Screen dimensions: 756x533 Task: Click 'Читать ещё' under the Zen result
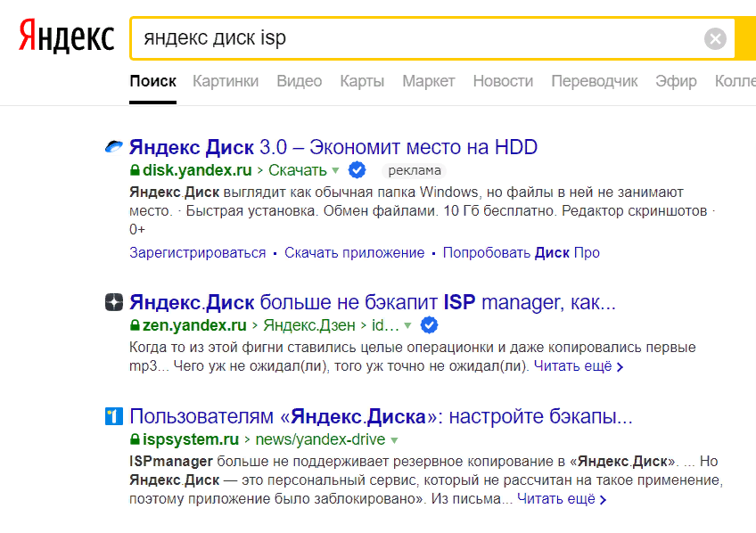578,366
